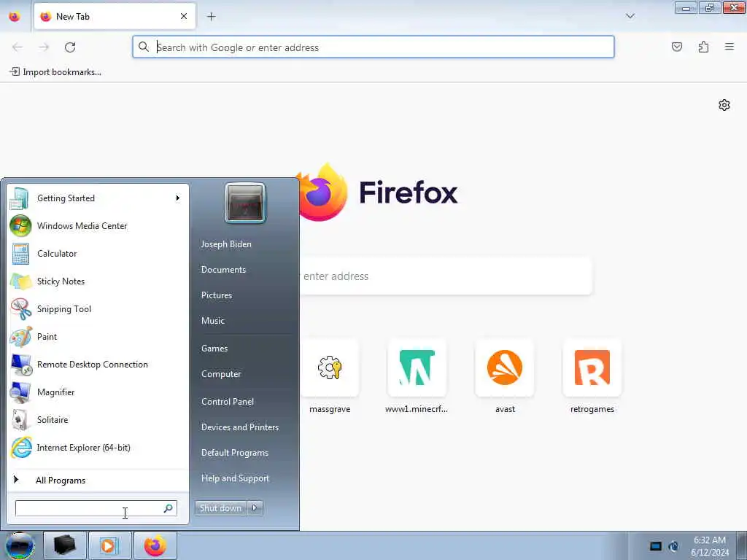Open Documents library
The image size is (747, 560).
223,270
